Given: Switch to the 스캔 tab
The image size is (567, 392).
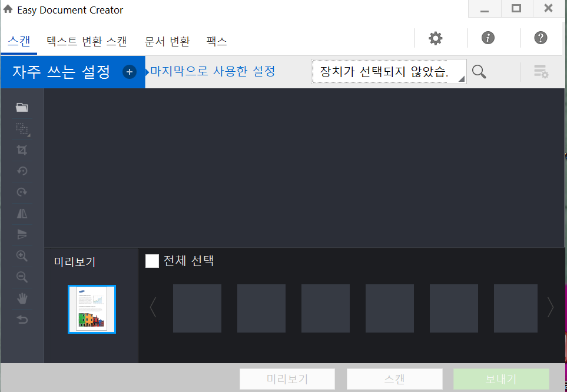Looking at the screenshot, I should [x=19, y=41].
